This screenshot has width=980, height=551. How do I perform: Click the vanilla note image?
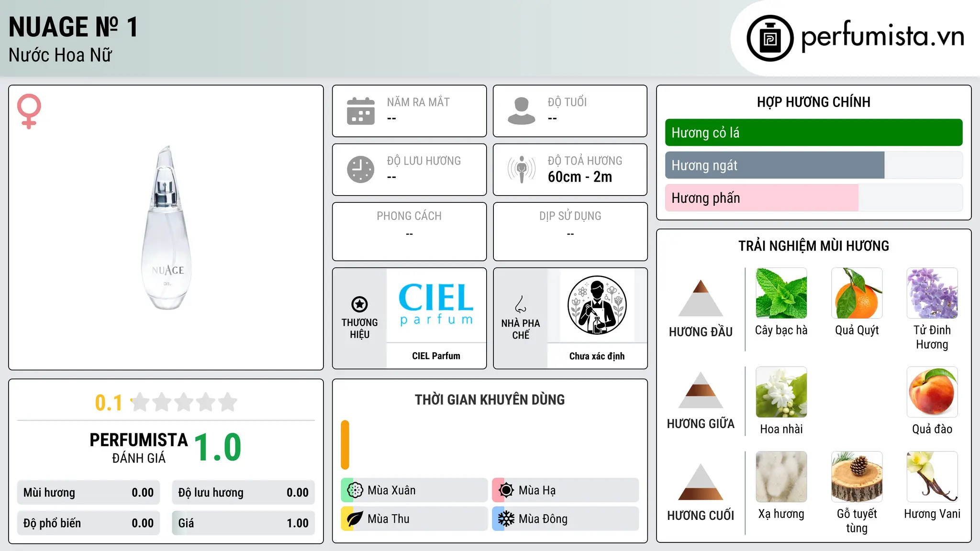(932, 477)
